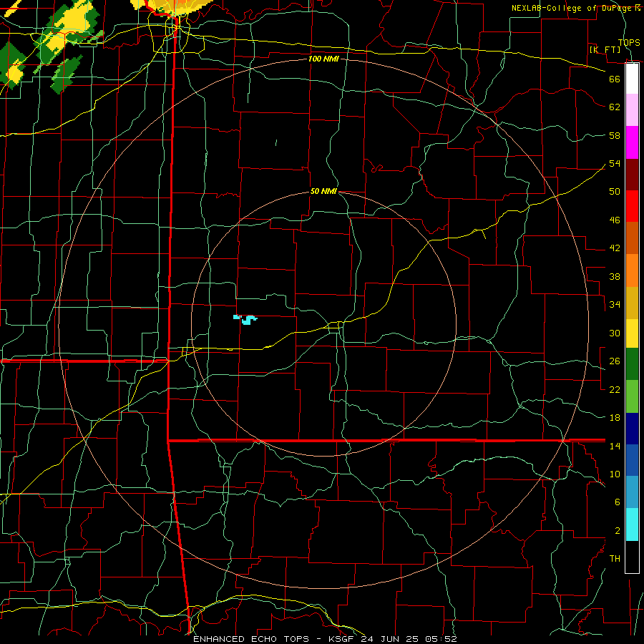This screenshot has width=644, height=644.
Task: Click the 18 scale label
Action: [615, 418]
